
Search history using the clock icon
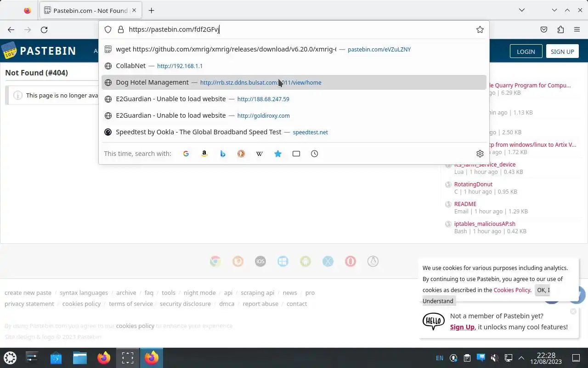click(315, 154)
